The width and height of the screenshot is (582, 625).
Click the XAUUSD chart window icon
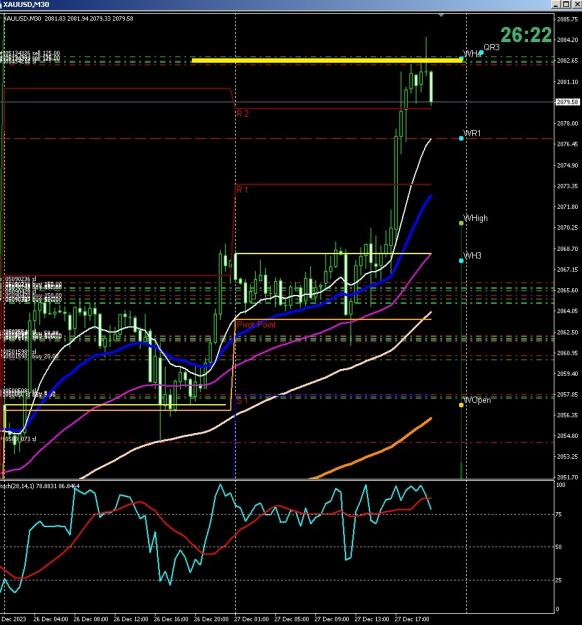point(1,4)
